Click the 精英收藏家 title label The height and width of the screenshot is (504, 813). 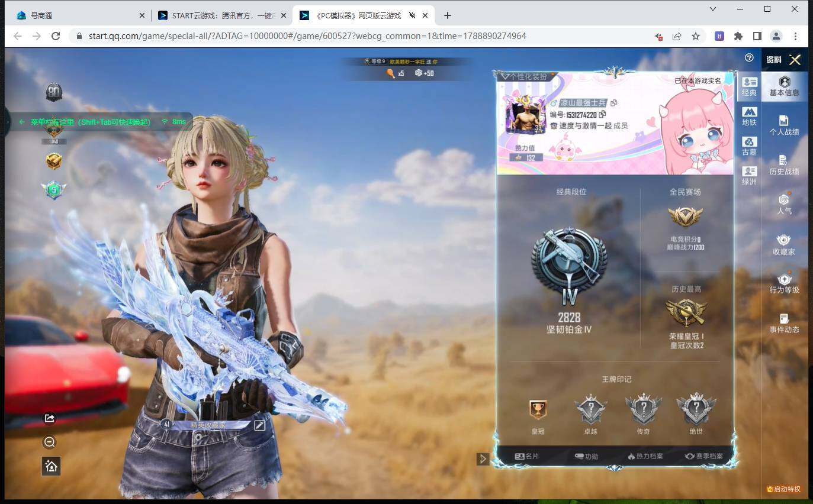208,425
